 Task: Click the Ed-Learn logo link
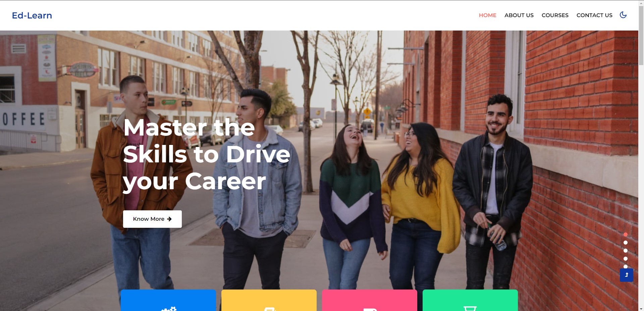32,15
